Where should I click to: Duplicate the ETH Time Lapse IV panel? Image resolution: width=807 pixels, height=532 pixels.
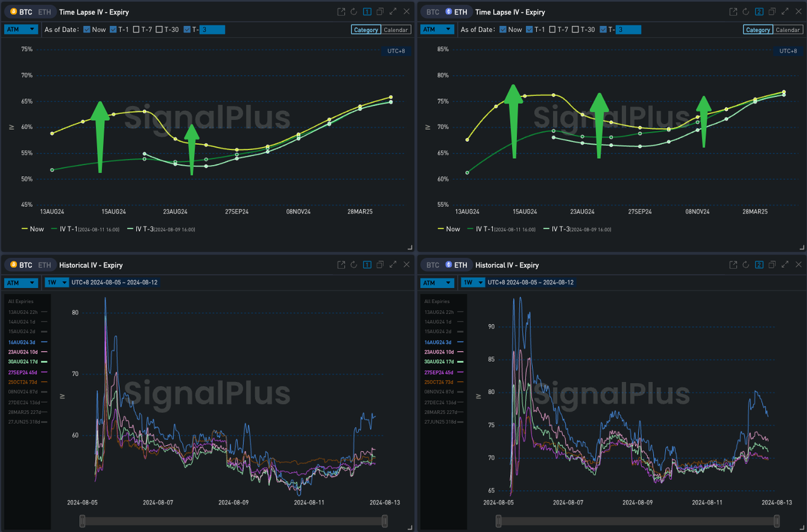pyautogui.click(x=772, y=12)
